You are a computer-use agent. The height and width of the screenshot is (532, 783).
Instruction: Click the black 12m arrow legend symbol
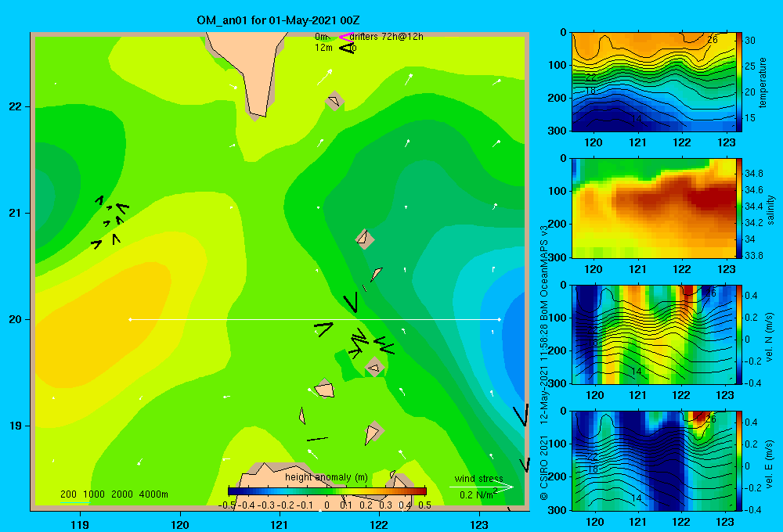click(x=347, y=48)
